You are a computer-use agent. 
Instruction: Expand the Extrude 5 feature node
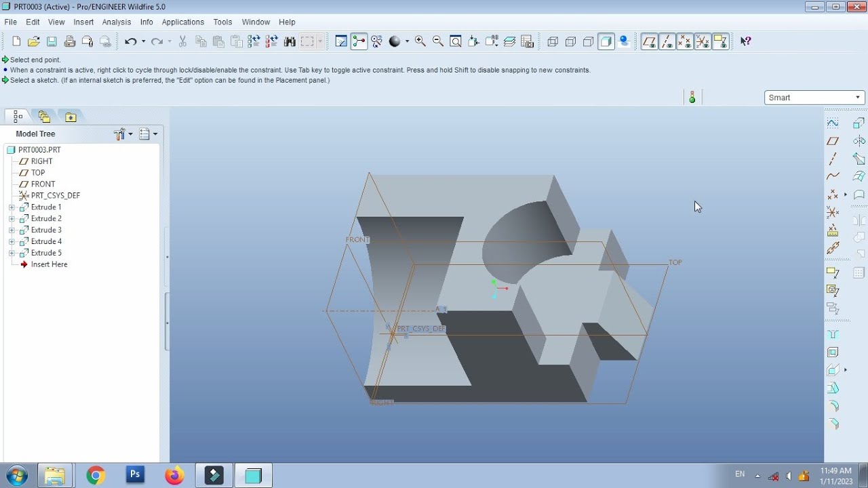(x=12, y=253)
